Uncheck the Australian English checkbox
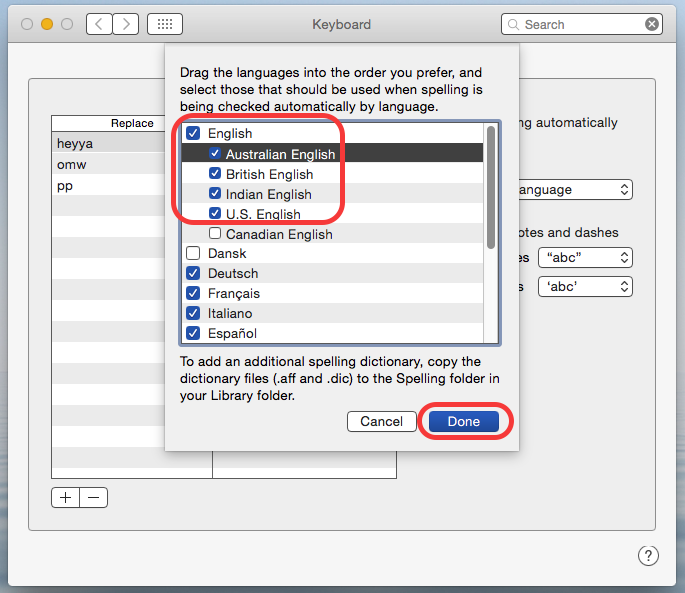685x593 pixels. click(215, 154)
